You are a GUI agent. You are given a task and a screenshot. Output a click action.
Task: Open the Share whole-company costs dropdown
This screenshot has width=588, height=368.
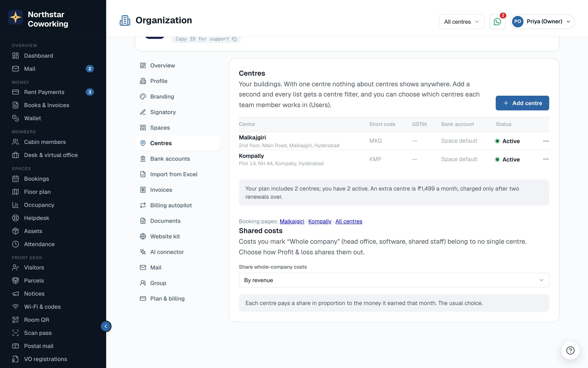tap(394, 280)
